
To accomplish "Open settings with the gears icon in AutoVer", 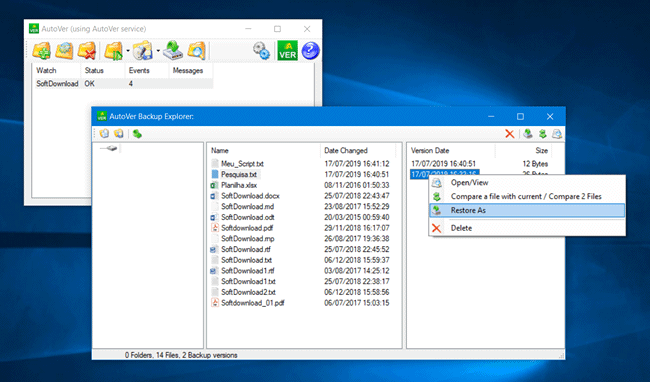I will click(x=262, y=51).
